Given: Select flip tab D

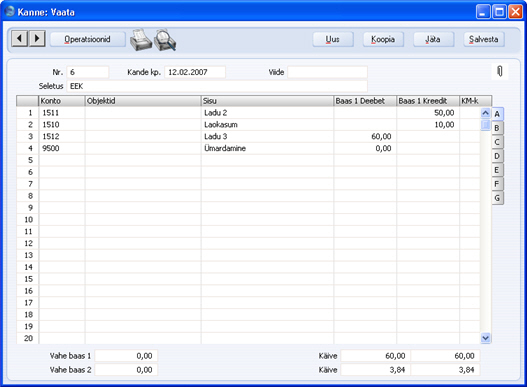Looking at the screenshot, I should pos(497,156).
